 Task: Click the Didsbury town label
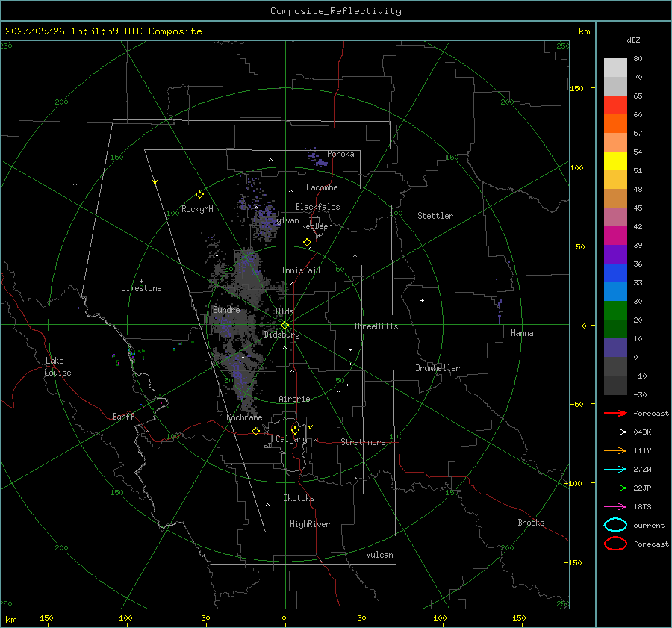click(x=281, y=335)
